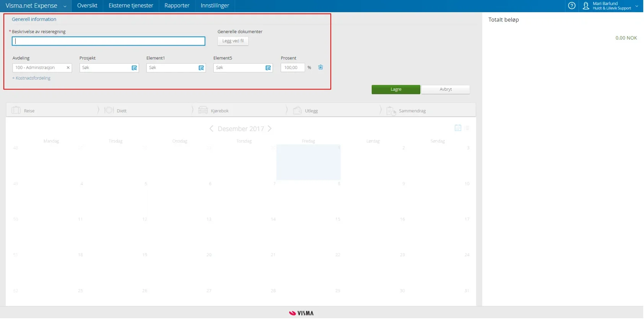Go to next month arrow

pos(270,129)
